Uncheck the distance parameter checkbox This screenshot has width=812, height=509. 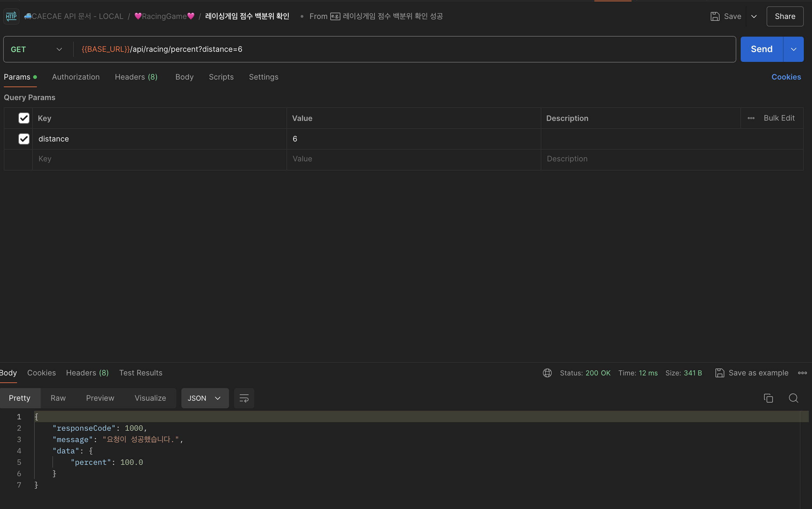point(24,139)
